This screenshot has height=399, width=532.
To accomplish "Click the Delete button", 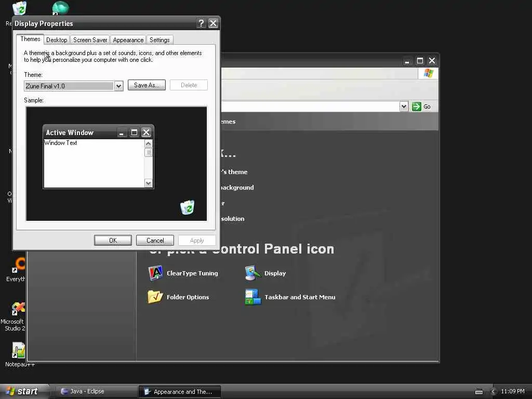I will click(189, 85).
